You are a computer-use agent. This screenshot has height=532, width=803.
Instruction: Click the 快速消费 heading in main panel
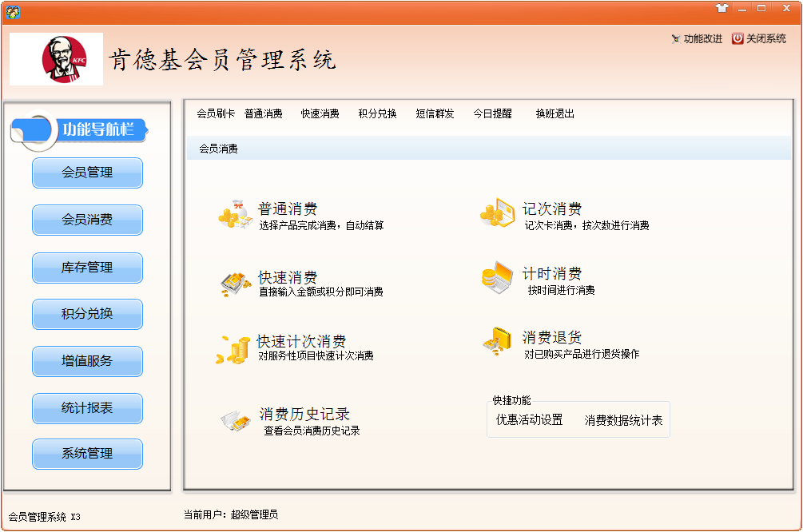[x=288, y=277]
